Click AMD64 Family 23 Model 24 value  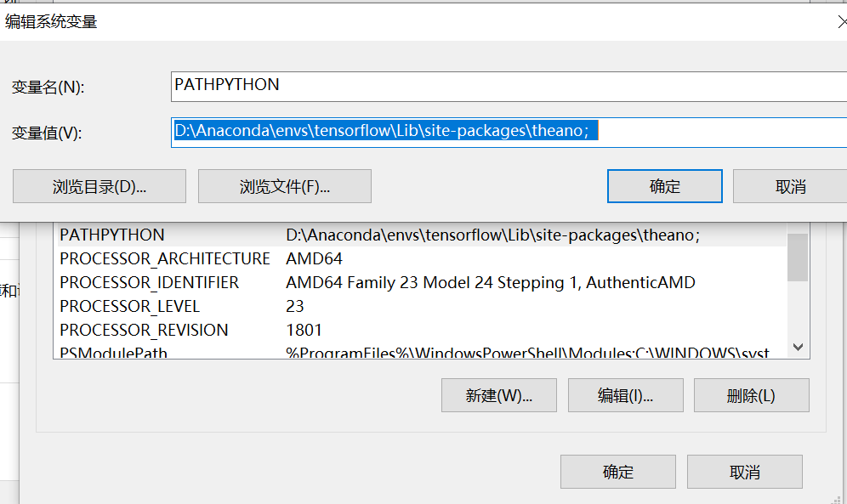pos(491,282)
